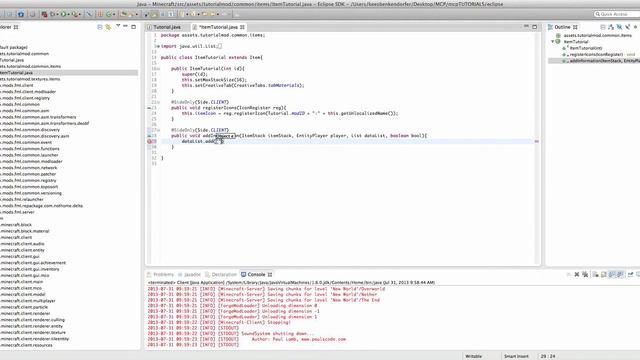Click the Open Type toolbar icon
640x360 pixels.
[123, 14]
